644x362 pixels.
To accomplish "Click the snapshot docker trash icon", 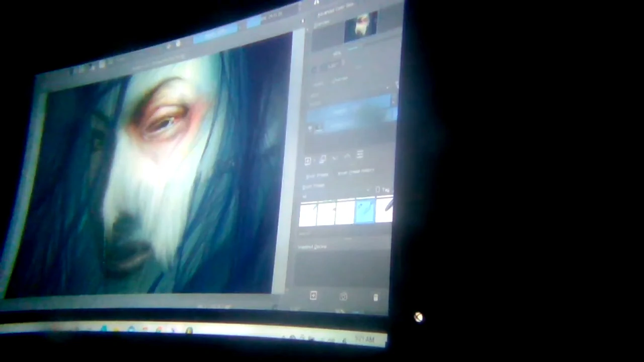I will [x=375, y=298].
